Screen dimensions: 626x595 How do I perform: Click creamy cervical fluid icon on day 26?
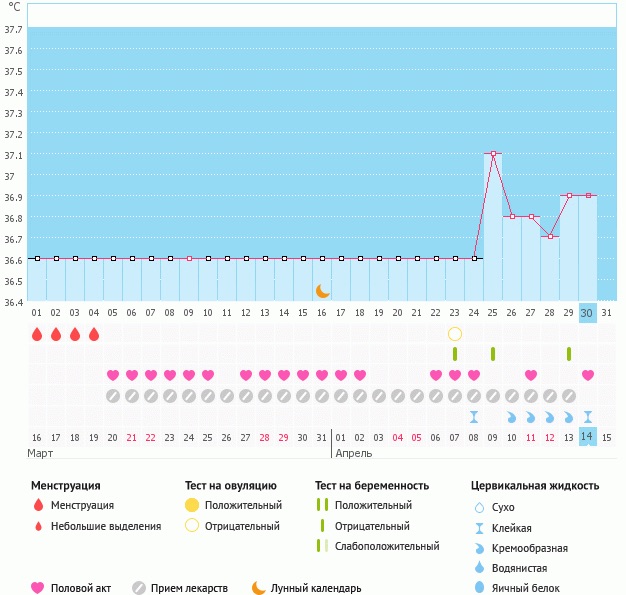point(512,416)
